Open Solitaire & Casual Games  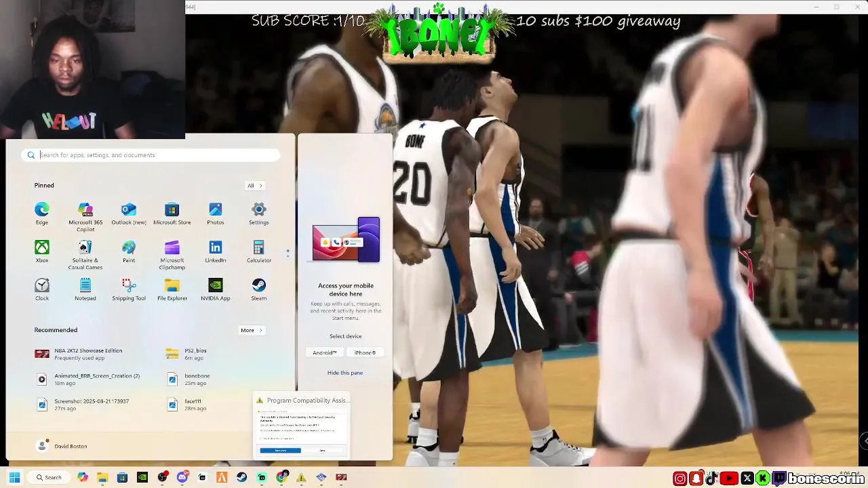(85, 255)
